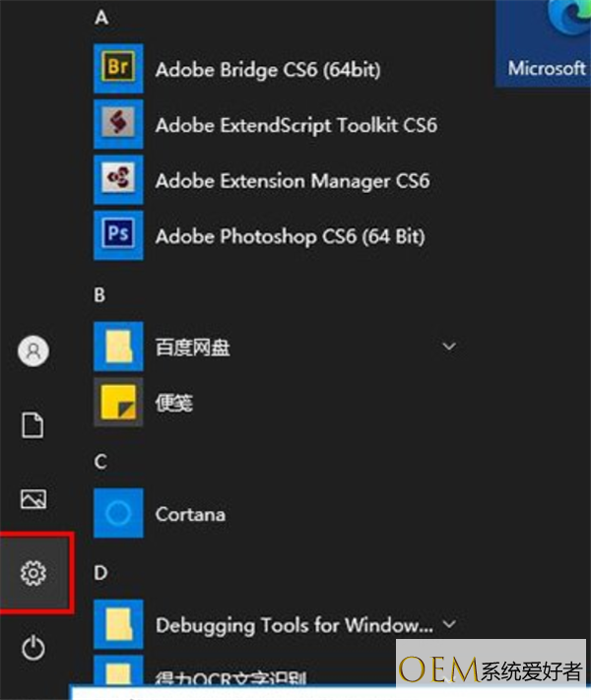Expand the Debugging Tools for Windows chevron

coord(449,624)
